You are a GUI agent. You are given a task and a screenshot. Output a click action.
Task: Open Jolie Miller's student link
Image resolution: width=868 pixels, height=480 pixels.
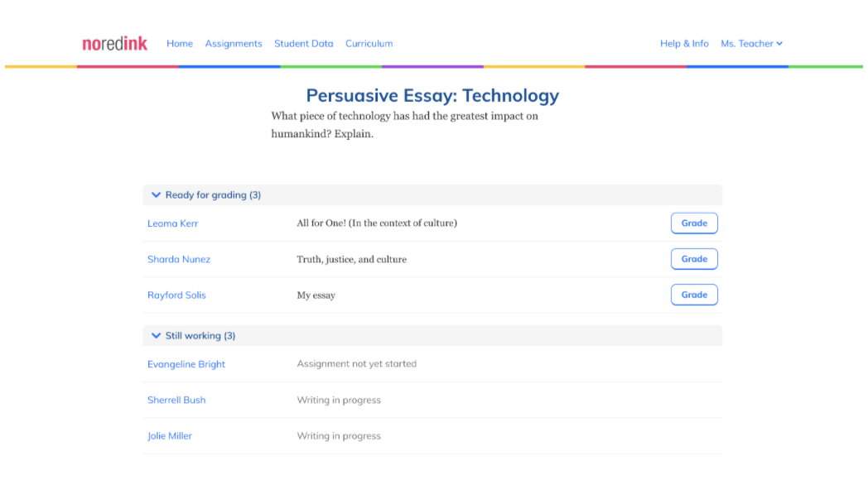click(x=170, y=436)
